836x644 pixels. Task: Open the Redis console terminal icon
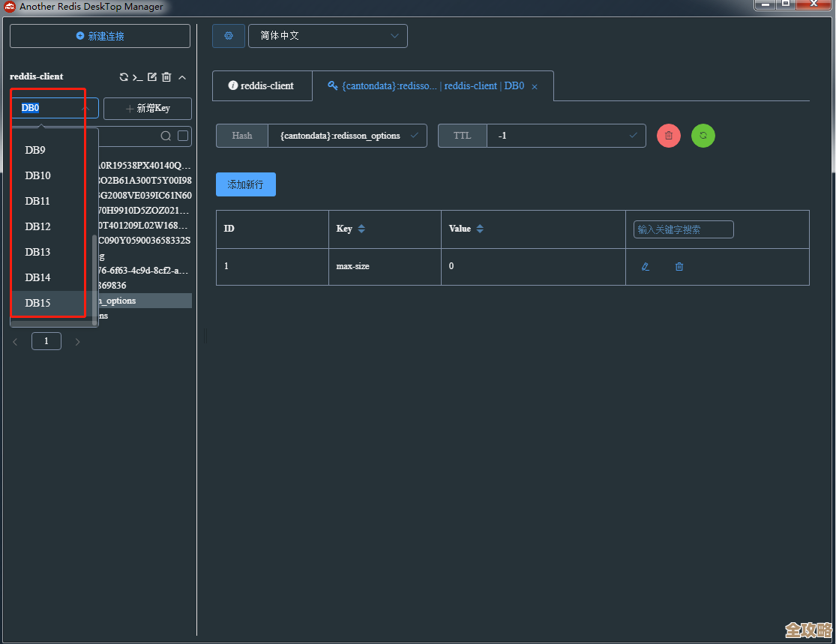tap(137, 77)
